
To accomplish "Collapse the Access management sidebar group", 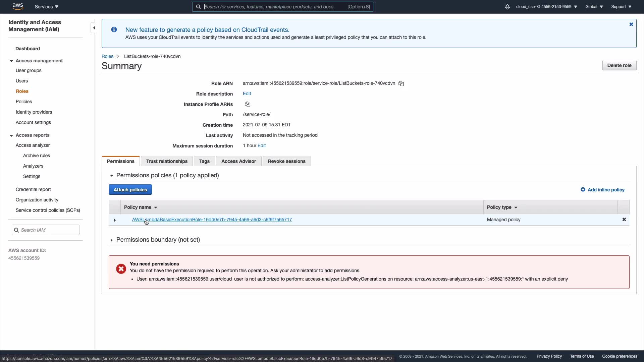I will [11, 61].
